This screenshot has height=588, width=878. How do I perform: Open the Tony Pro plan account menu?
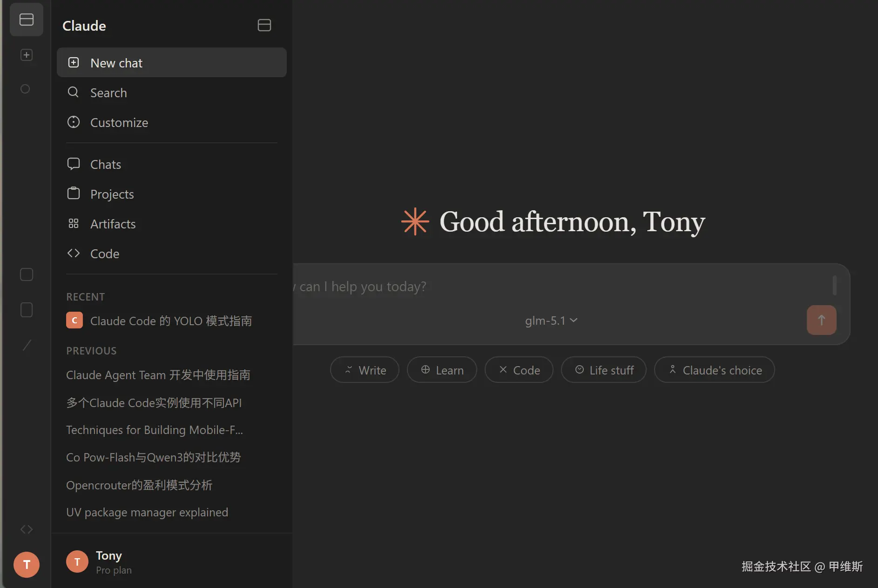click(172, 562)
